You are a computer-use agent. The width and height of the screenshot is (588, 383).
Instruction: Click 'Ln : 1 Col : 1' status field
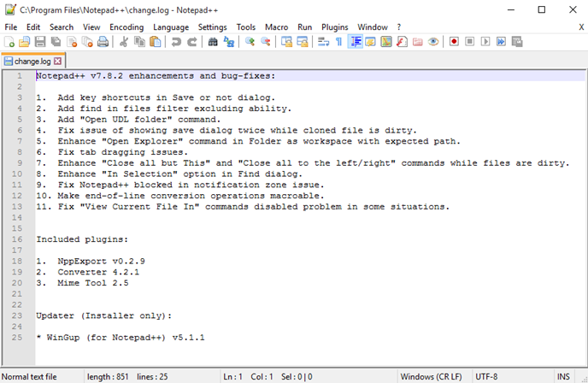tap(248, 377)
